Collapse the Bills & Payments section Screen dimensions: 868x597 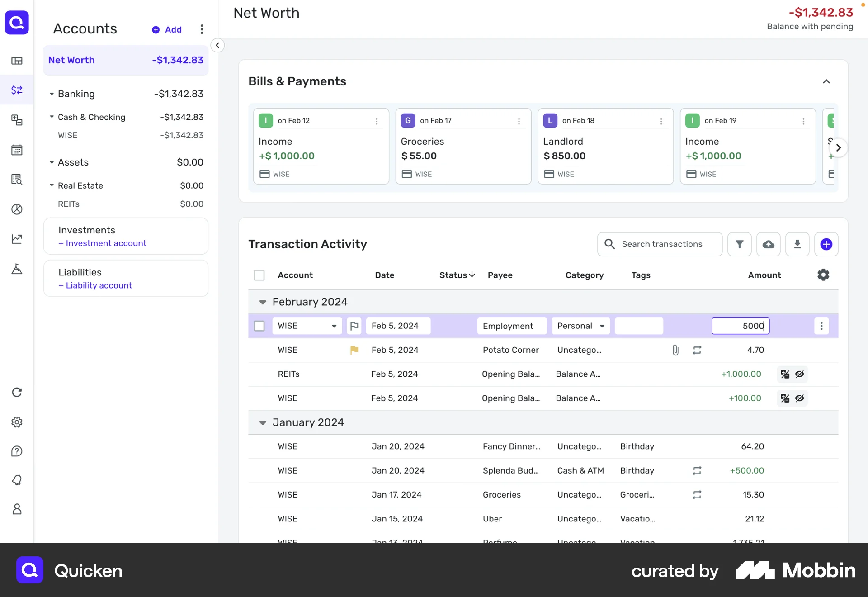(x=826, y=81)
